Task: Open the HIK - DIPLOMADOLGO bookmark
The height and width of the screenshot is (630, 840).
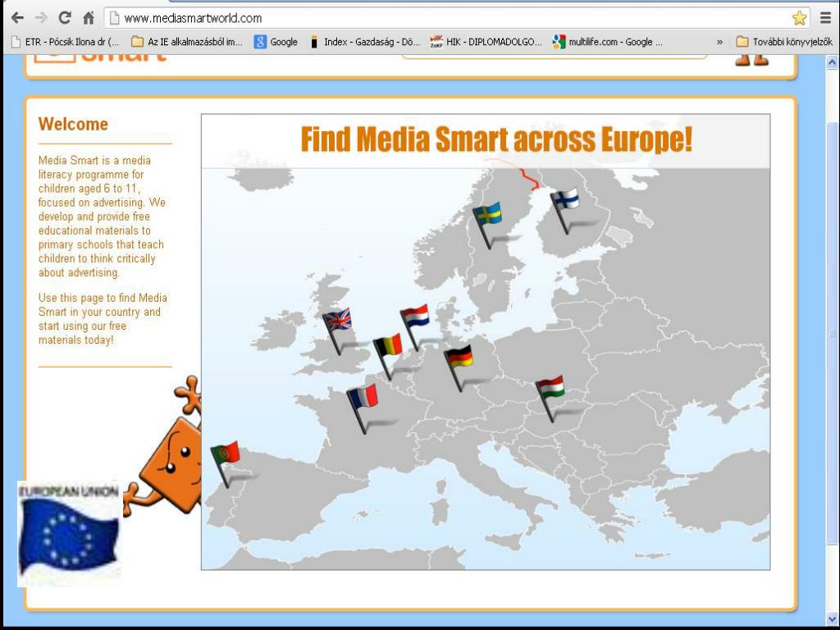Action: point(486,42)
